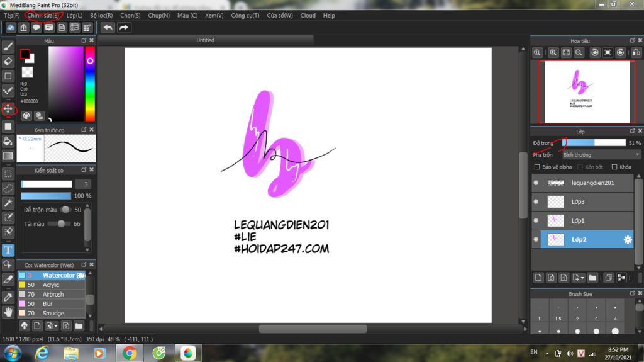The image size is (644, 362).
Task: Select the Text tool
Action: point(8,250)
